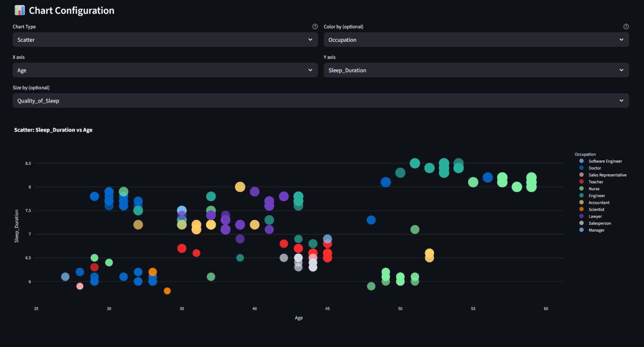Image resolution: width=644 pixels, height=347 pixels.
Task: Toggle Teacher series visibility in legend
Action: [596, 182]
